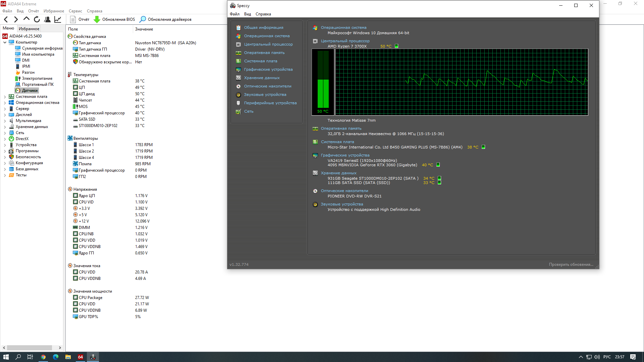The height and width of the screenshot is (362, 644).
Task: Open the AIDA64 user profile toolbar icon
Action: coord(47,19)
